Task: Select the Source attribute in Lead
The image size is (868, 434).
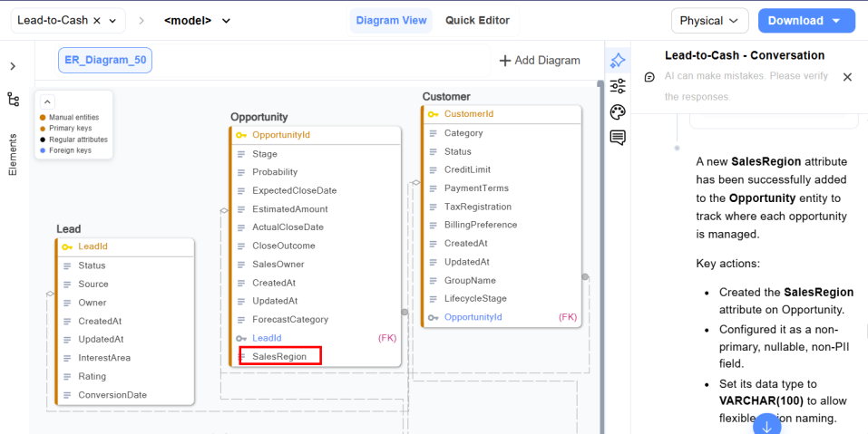Action: [x=93, y=285]
